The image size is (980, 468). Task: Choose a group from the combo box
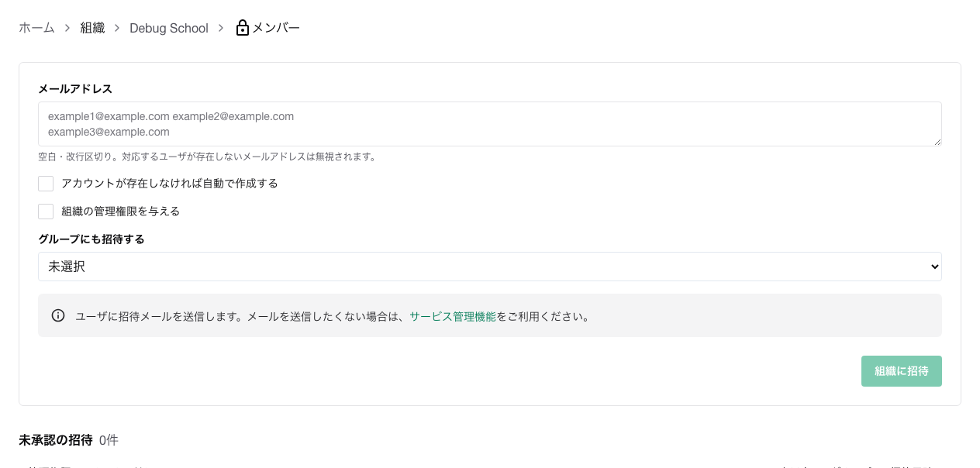coord(489,266)
